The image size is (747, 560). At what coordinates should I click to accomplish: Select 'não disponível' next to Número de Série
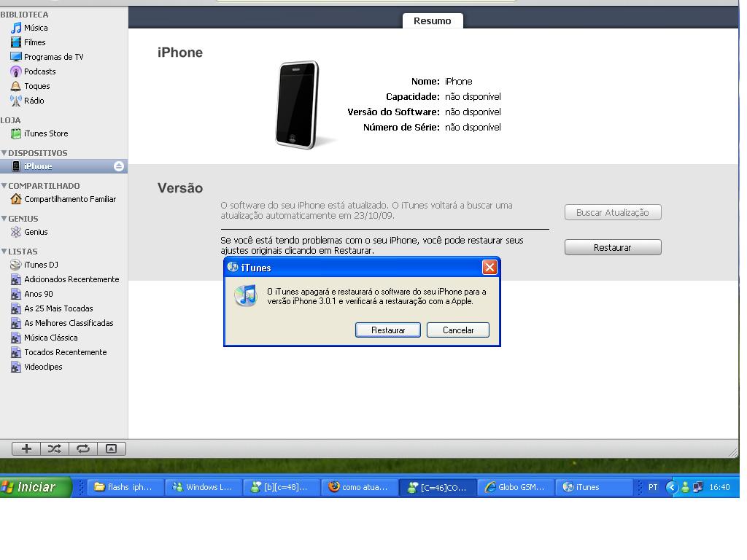click(x=473, y=127)
